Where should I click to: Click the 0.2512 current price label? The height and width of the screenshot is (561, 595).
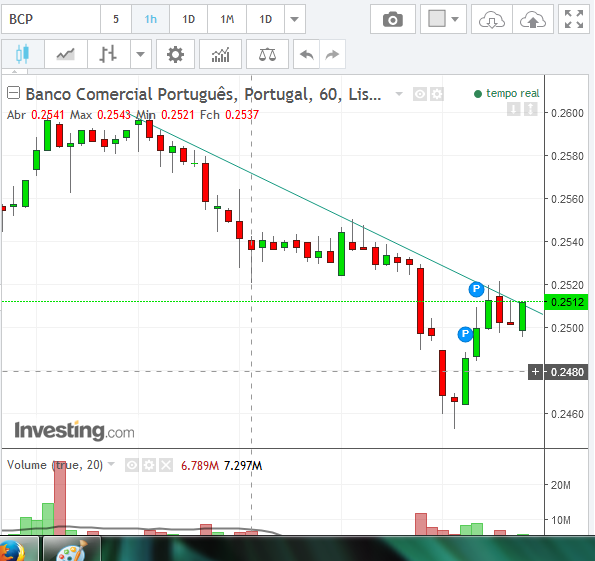567,302
